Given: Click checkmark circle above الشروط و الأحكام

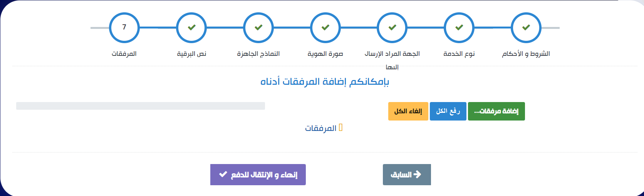Looking at the screenshot, I should pos(526,27).
